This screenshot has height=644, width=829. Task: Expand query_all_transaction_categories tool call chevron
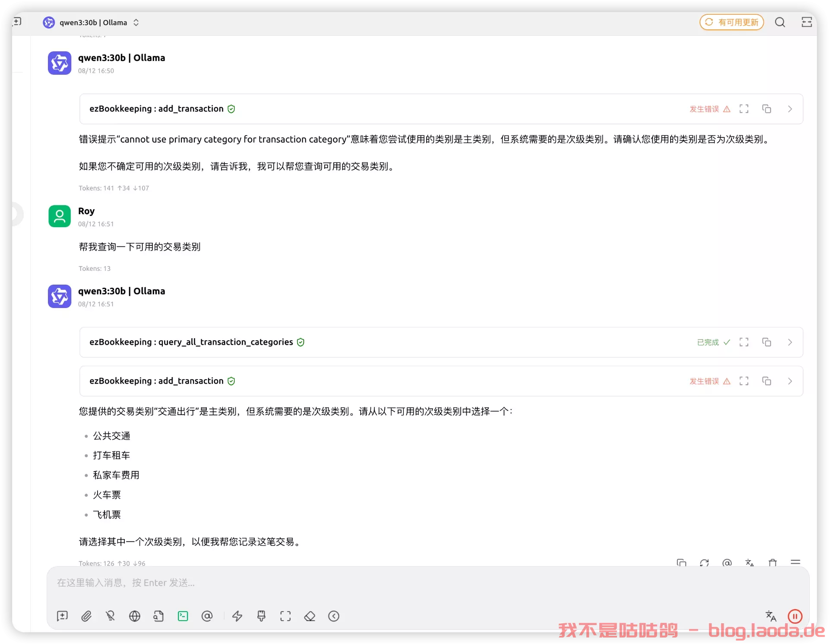pos(790,342)
